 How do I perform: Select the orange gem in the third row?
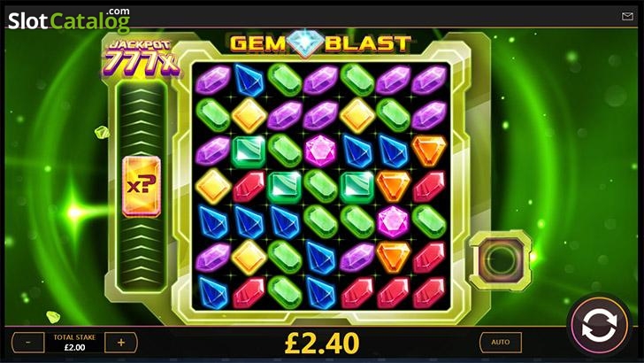(x=429, y=151)
